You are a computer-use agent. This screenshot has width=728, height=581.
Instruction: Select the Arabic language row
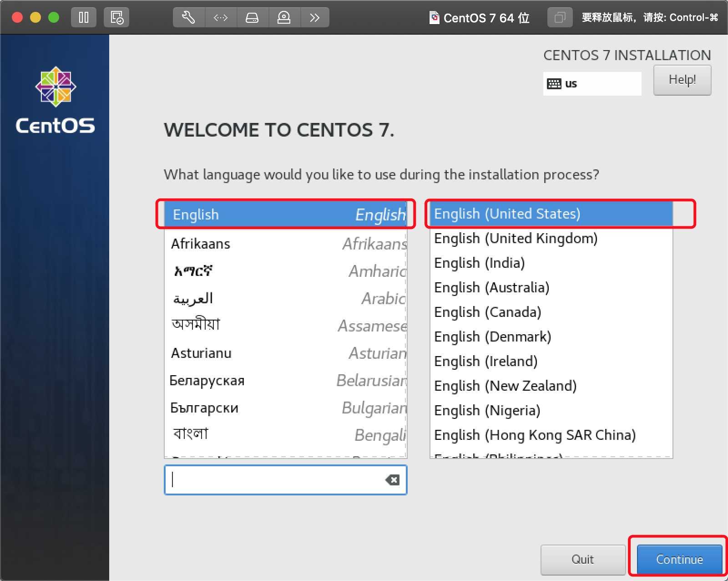coord(286,298)
